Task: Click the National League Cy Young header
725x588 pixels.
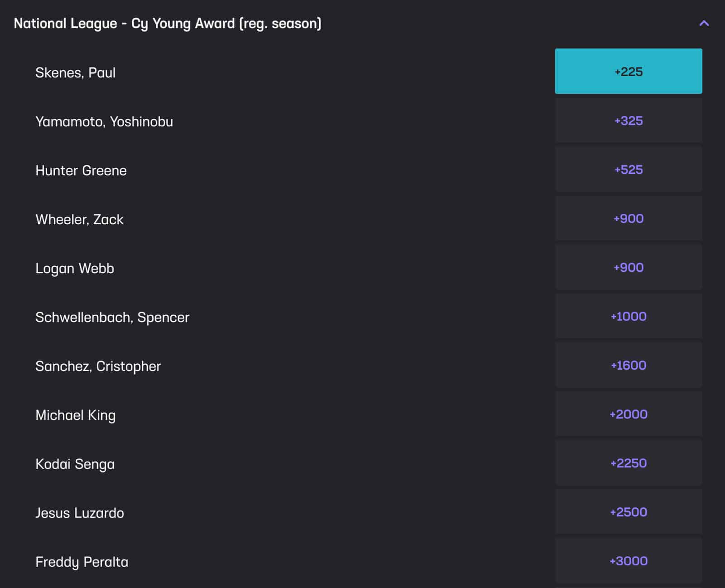Action: (168, 24)
